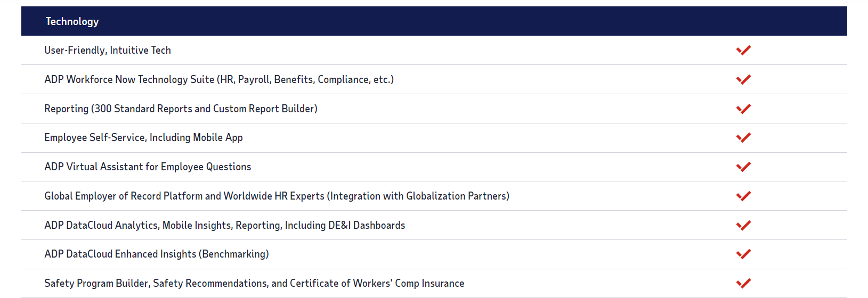The image size is (868, 298).
Task: Click the dark navy Technology header bar
Action: [x=434, y=21]
